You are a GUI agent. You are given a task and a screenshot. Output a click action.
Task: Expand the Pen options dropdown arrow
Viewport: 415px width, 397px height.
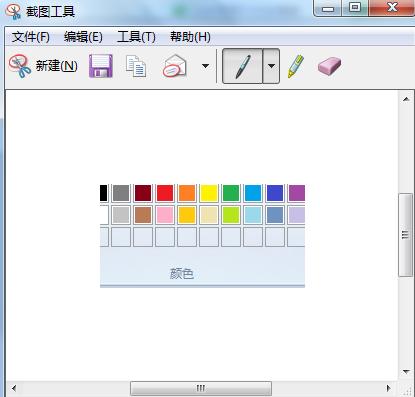tap(271, 66)
